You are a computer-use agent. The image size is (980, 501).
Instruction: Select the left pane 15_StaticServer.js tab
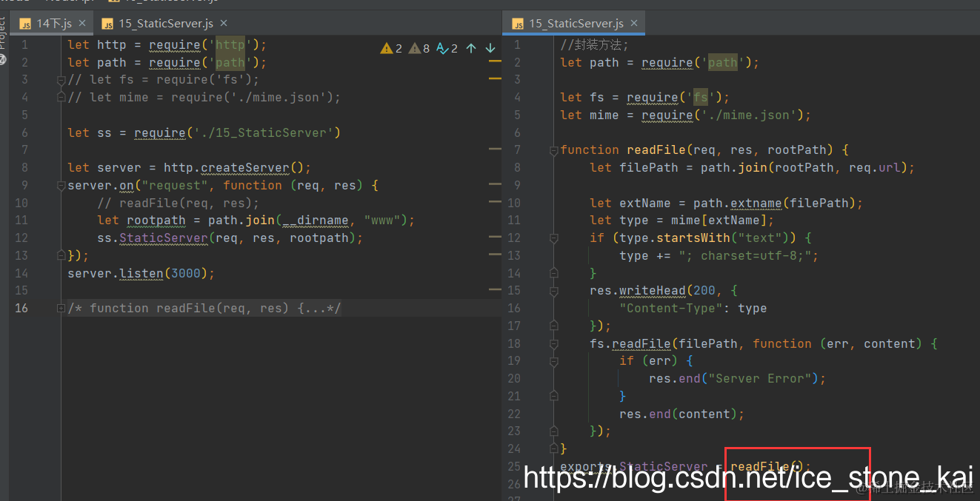164,24
